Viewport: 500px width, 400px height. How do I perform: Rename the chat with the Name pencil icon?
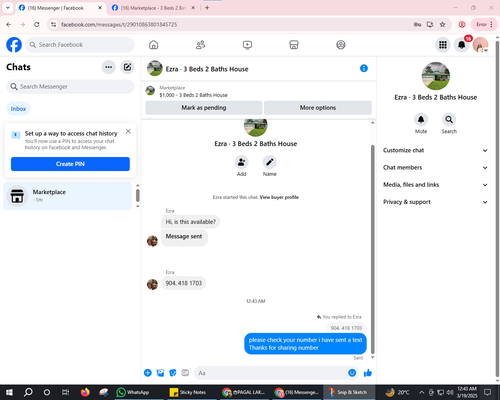click(269, 162)
